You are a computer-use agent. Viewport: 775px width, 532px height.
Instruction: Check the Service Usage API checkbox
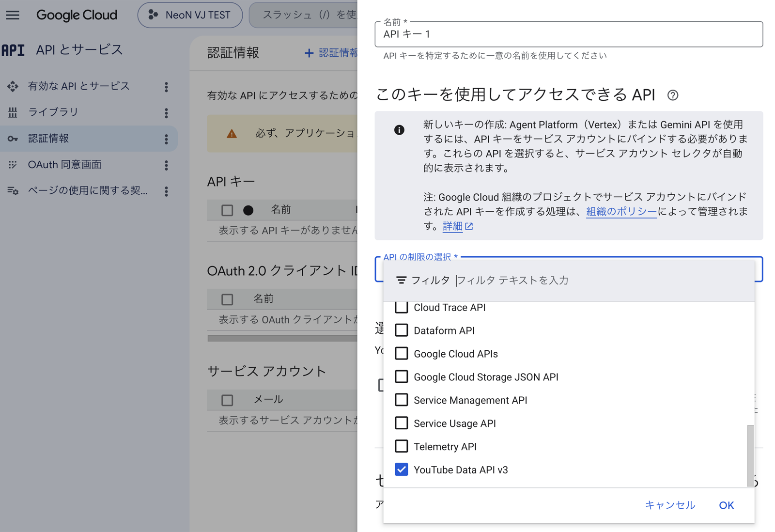coord(401,423)
